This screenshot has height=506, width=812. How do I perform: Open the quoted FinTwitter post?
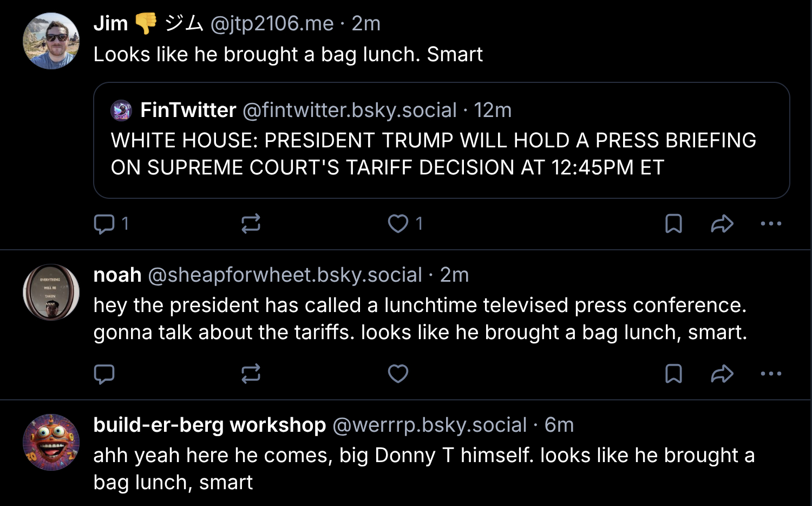click(433, 154)
